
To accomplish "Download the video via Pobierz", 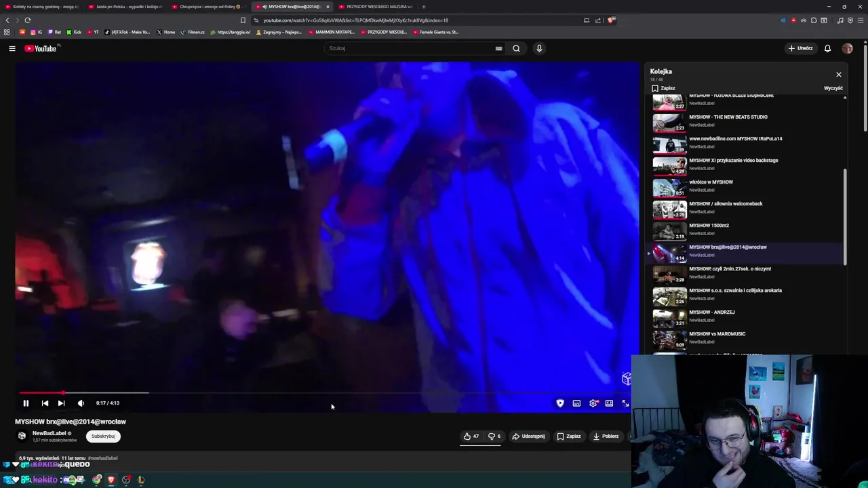I will point(606,436).
